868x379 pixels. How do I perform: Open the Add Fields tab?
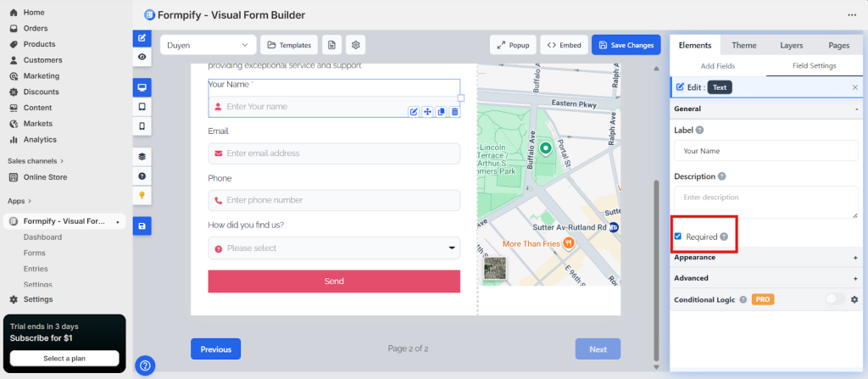click(x=717, y=65)
